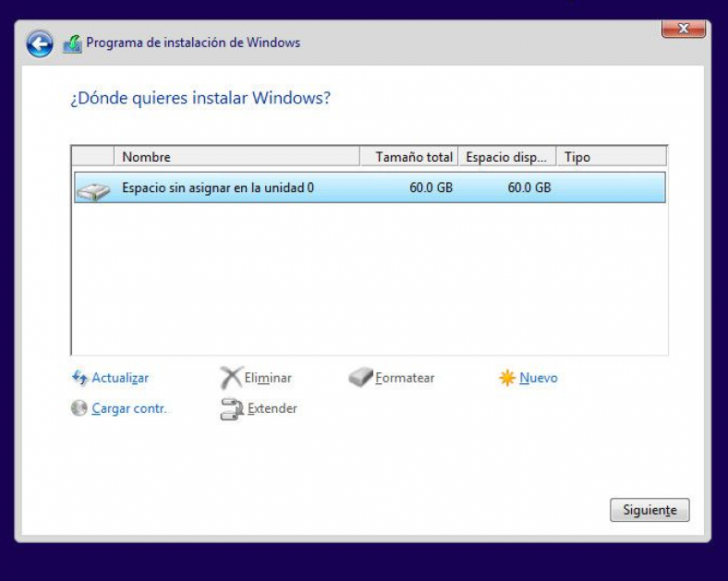Sort by the Tamaño total column header

tap(409, 157)
